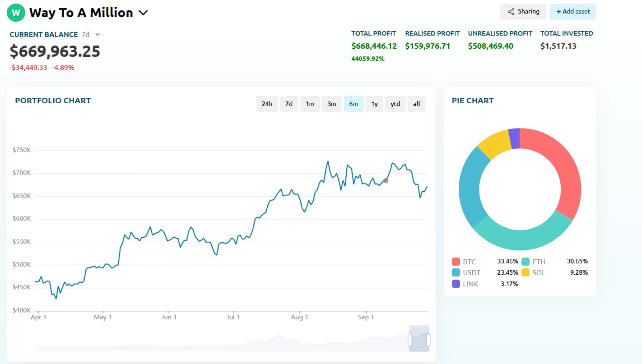Select the 24h chart range
Viewport: 642px width, 364px height.
pyautogui.click(x=267, y=104)
